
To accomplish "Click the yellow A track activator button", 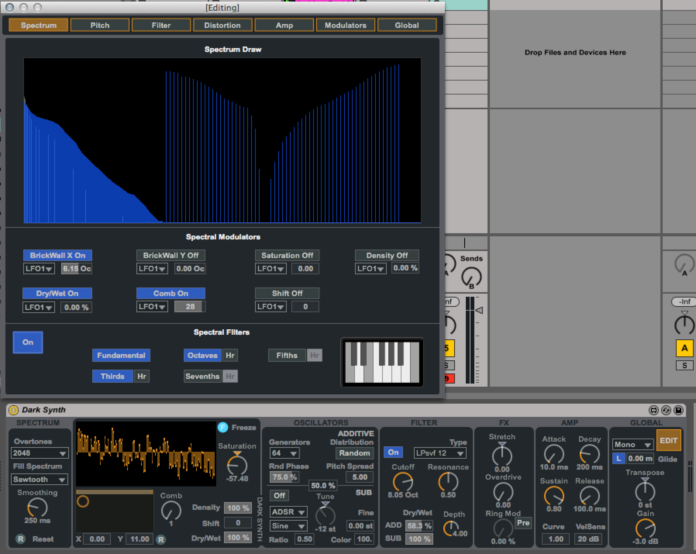I will click(x=684, y=348).
